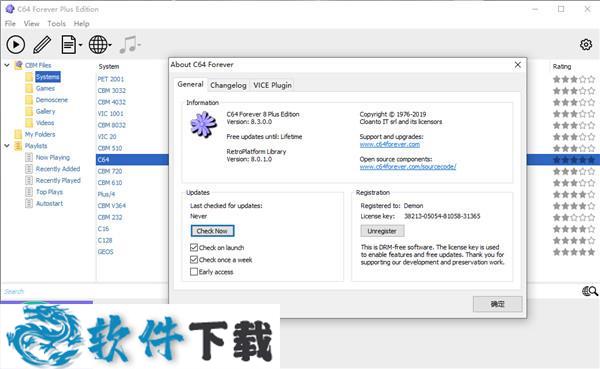
Task: Click the Unregister button
Action: pyautogui.click(x=382, y=231)
